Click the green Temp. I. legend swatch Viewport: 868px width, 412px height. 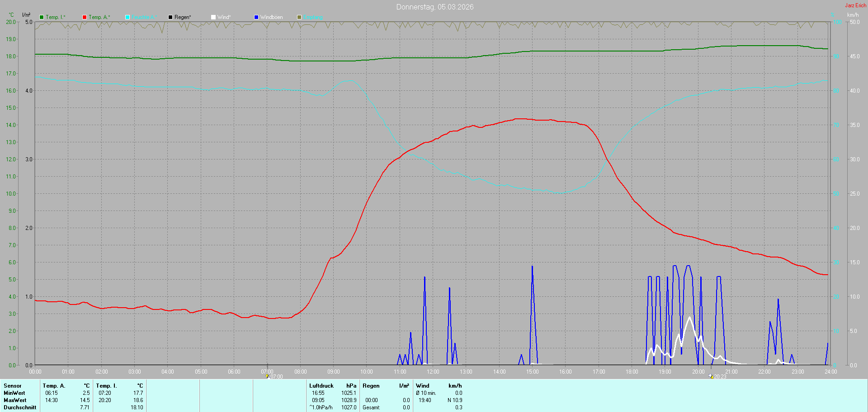42,17
